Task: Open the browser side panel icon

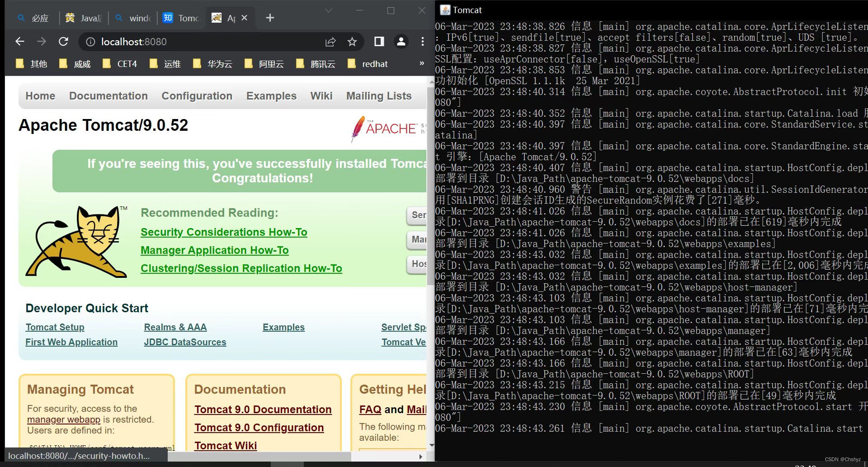Action: click(x=379, y=42)
